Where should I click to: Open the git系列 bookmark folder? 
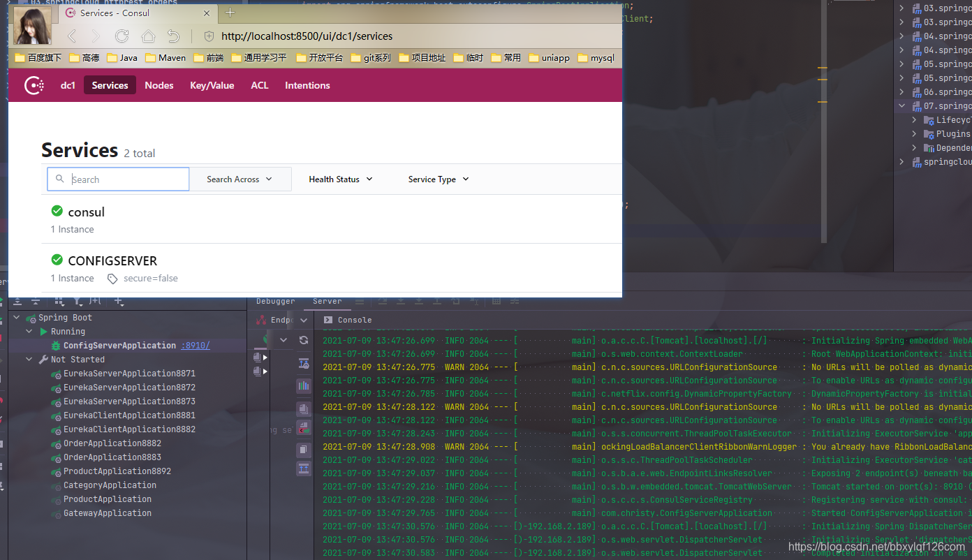(371, 58)
